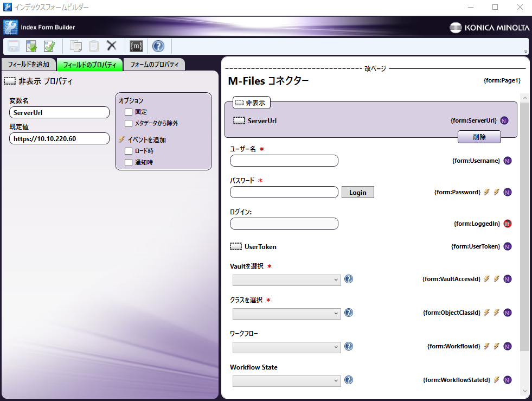Viewport: 532px width, 401px height.
Task: Open the Help question mark toolbar icon
Action: pos(158,46)
